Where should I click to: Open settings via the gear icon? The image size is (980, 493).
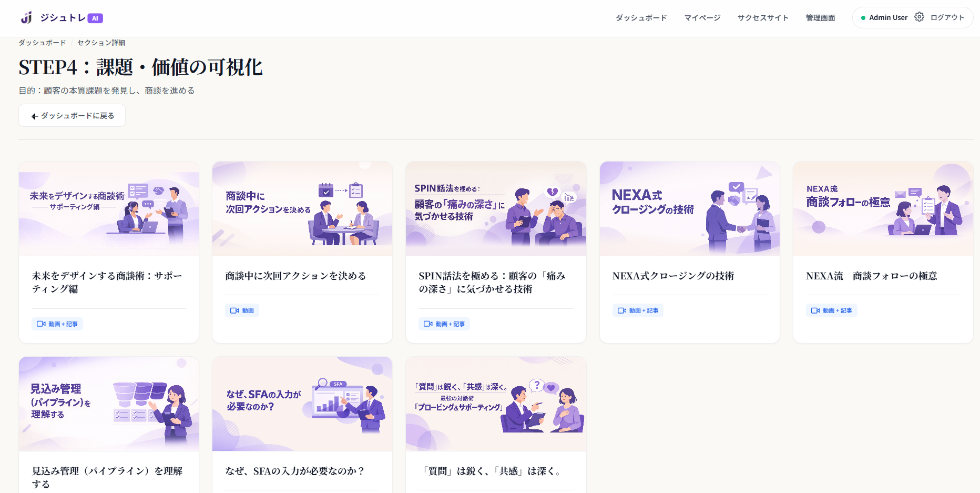point(919,17)
